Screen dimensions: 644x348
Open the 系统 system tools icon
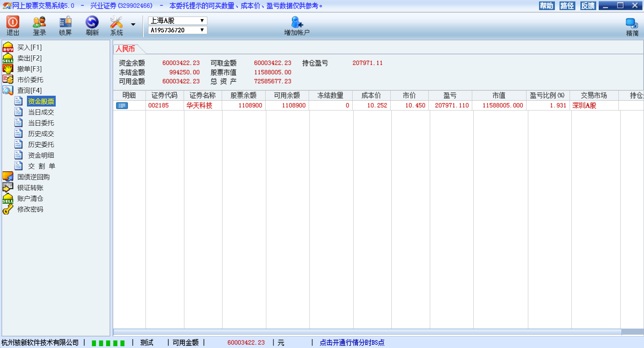(x=116, y=23)
